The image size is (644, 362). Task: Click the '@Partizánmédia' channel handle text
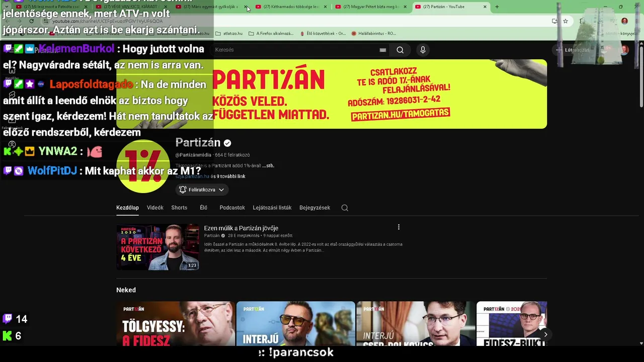pyautogui.click(x=193, y=155)
